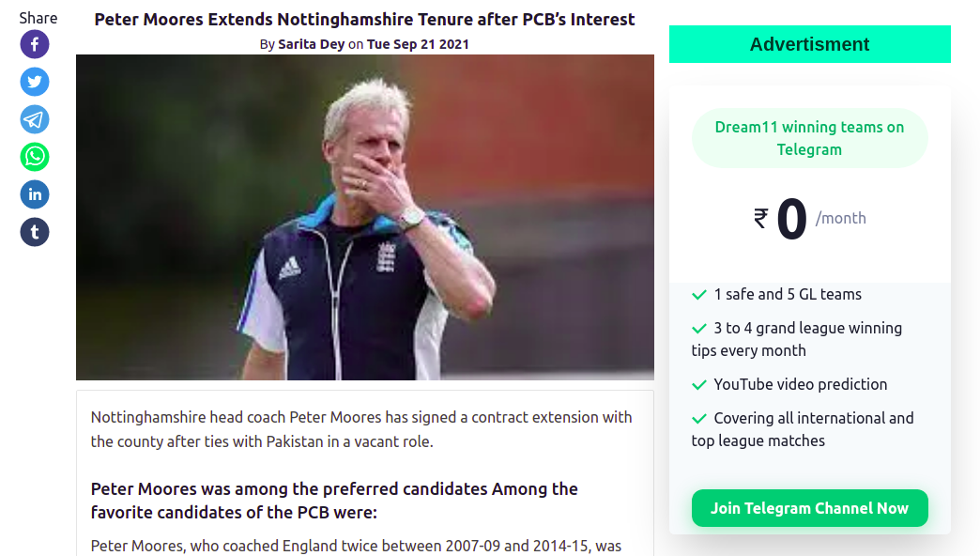Viewport: 980px width, 556px height.
Task: Share the article on LinkedIn
Action: pos(35,194)
